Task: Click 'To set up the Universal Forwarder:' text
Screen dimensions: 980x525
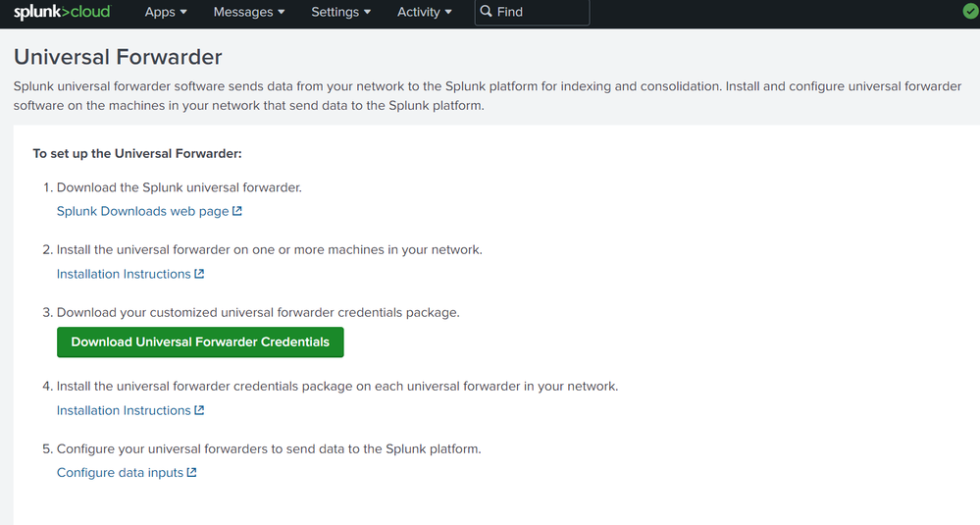Action: click(137, 154)
